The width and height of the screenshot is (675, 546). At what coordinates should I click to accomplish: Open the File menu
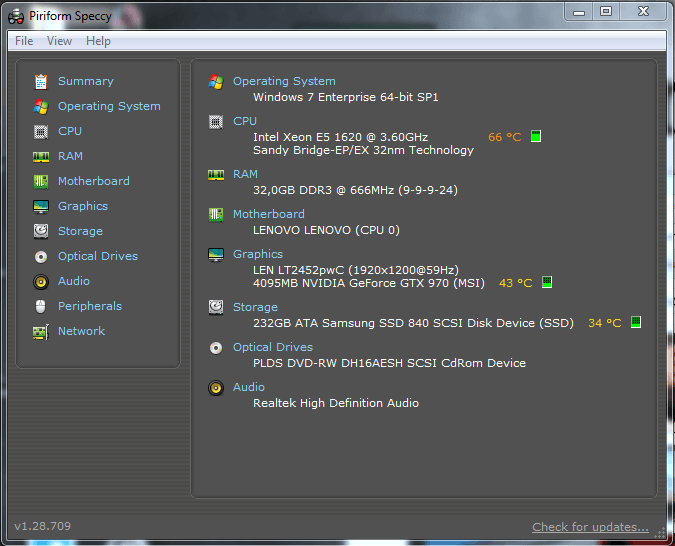(24, 41)
